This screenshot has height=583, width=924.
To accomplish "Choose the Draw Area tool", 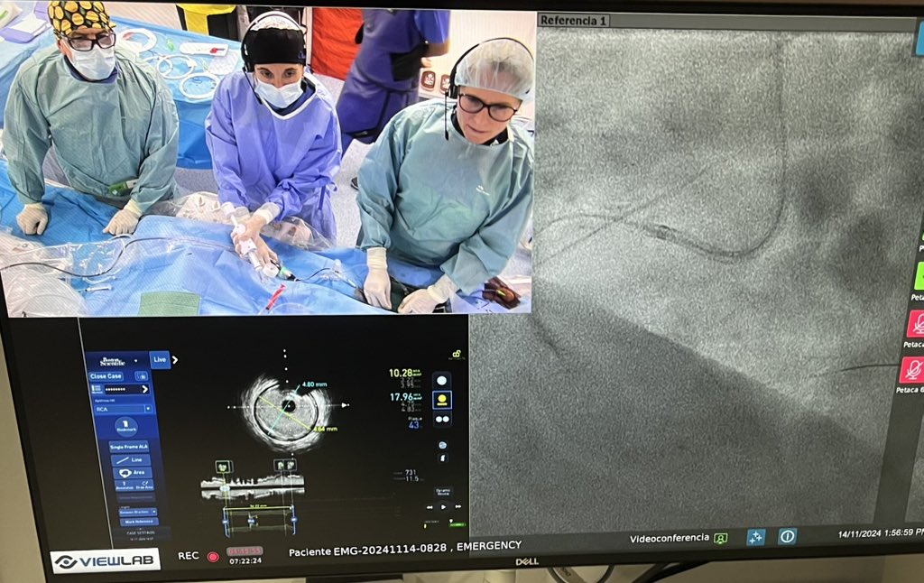I will tap(145, 485).
